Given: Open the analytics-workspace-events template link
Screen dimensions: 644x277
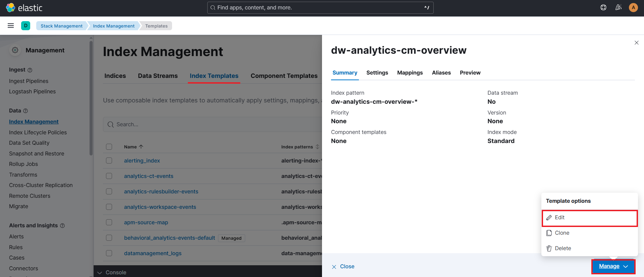Looking at the screenshot, I should (160, 207).
